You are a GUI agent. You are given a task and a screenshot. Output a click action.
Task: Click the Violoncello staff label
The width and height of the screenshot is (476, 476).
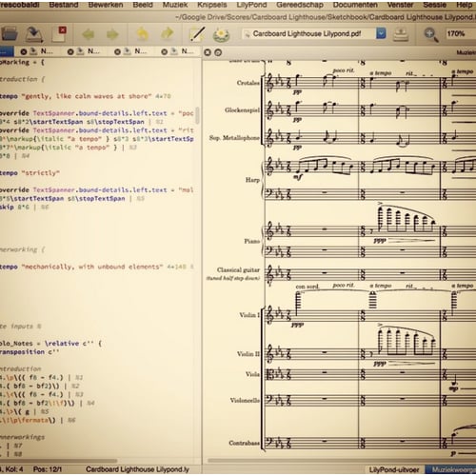click(245, 400)
